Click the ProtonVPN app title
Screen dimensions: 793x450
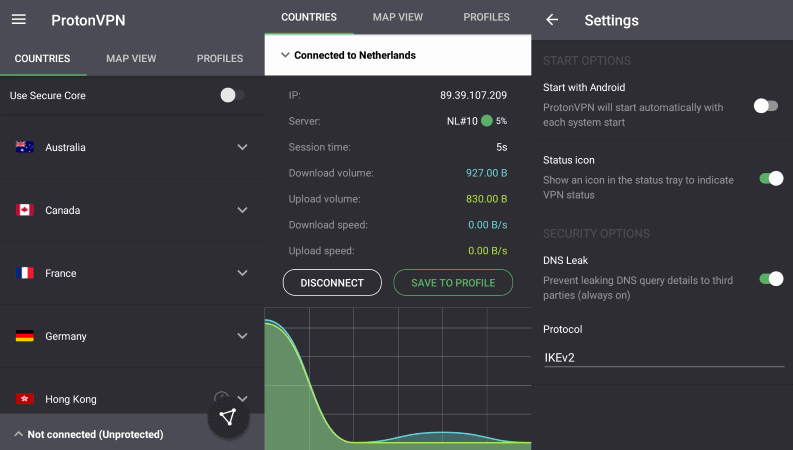[88, 20]
